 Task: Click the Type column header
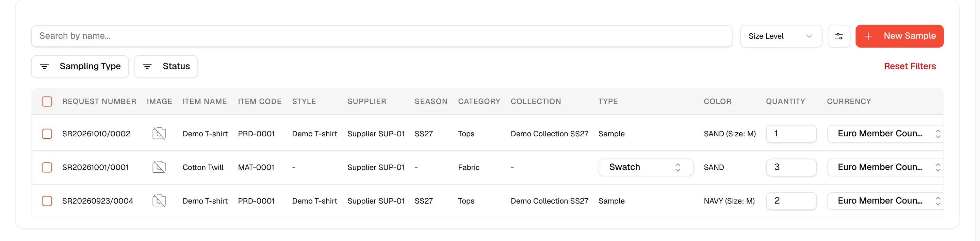(x=608, y=102)
